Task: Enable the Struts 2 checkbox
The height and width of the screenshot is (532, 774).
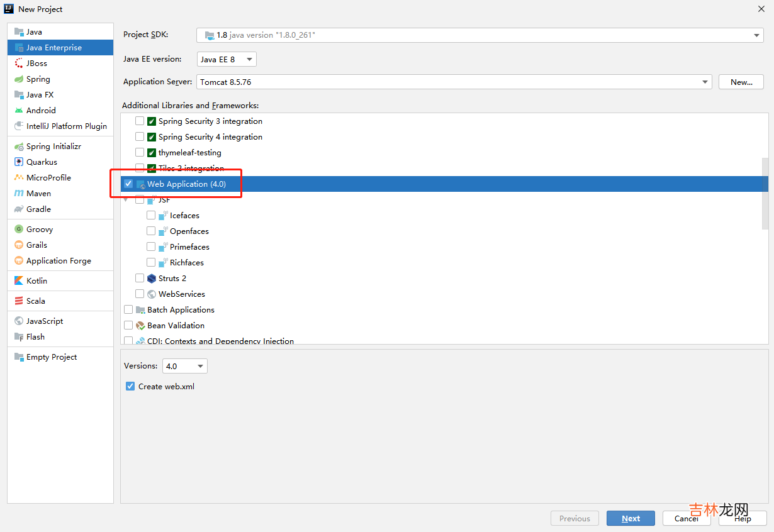Action: [140, 279]
